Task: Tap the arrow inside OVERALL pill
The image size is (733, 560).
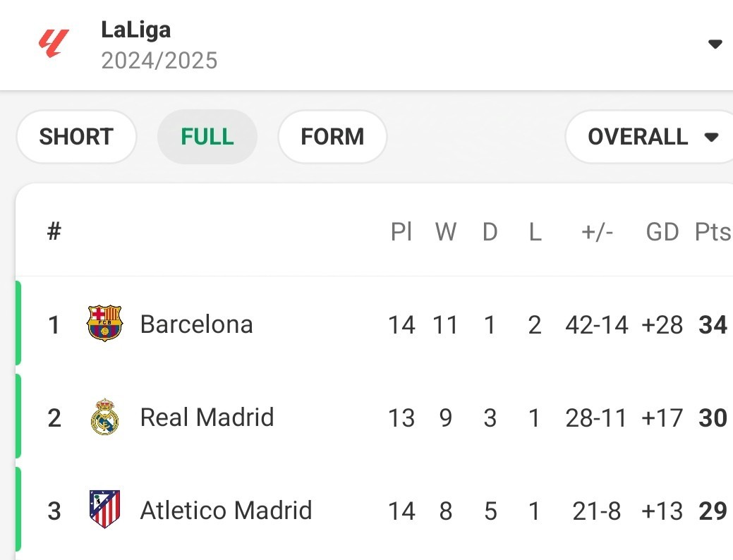Action: pyautogui.click(x=711, y=138)
